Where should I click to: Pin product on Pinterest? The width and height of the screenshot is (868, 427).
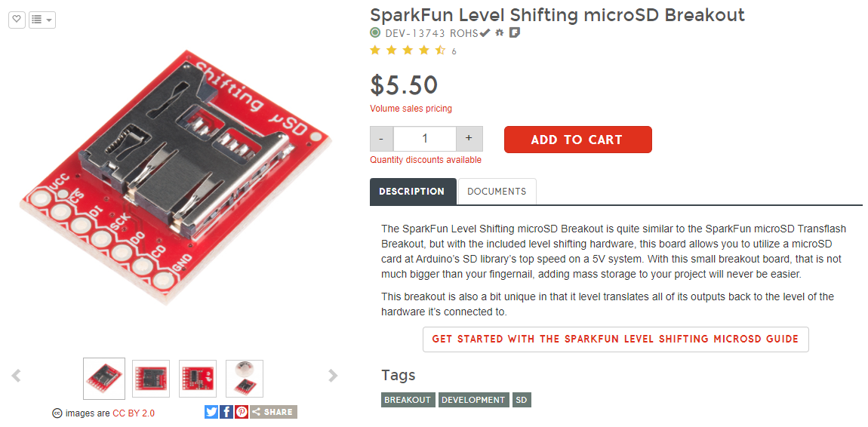[x=242, y=412]
